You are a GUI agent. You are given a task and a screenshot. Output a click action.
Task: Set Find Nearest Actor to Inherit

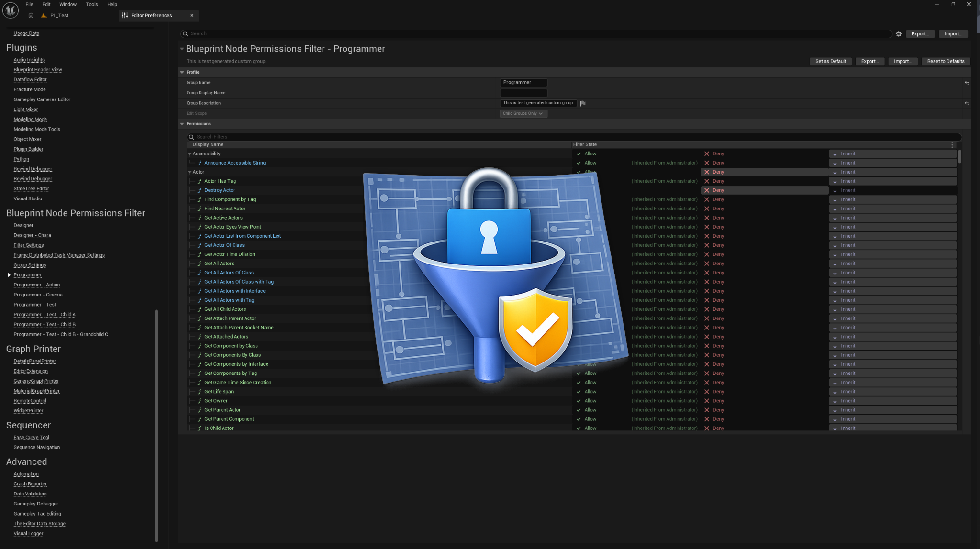pos(892,209)
